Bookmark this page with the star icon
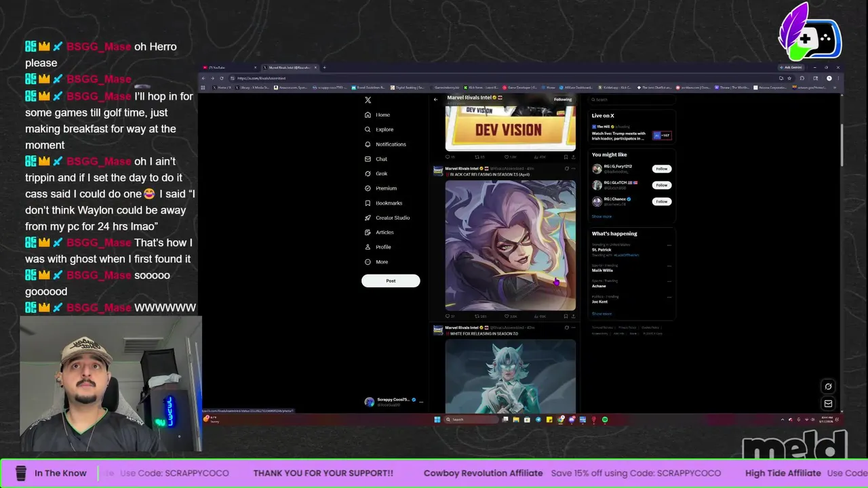The image size is (868, 488). pos(789,79)
